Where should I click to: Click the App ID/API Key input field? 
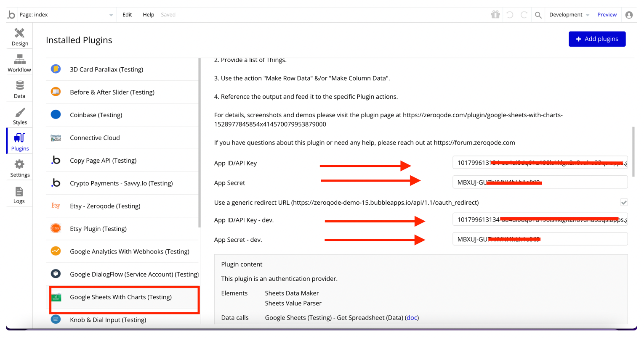pyautogui.click(x=540, y=163)
